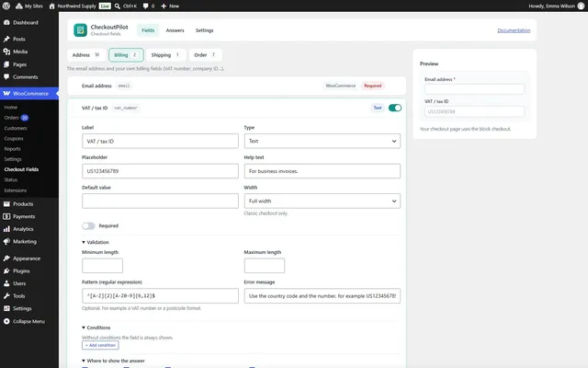Switch to the Answers tab
588x368 pixels.
[x=175, y=30]
